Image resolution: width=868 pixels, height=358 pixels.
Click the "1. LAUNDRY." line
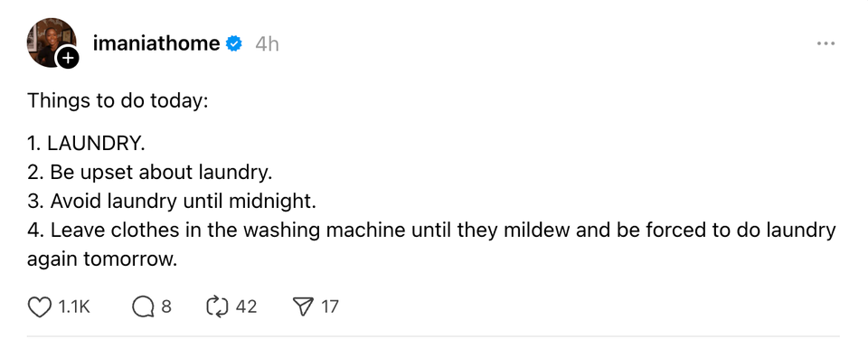(87, 144)
